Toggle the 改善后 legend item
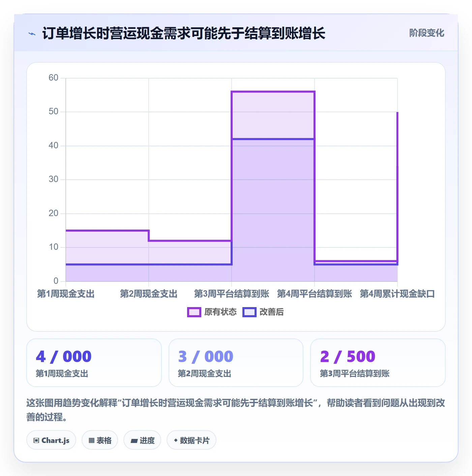Image resolution: width=472 pixels, height=476 pixels. tap(263, 312)
